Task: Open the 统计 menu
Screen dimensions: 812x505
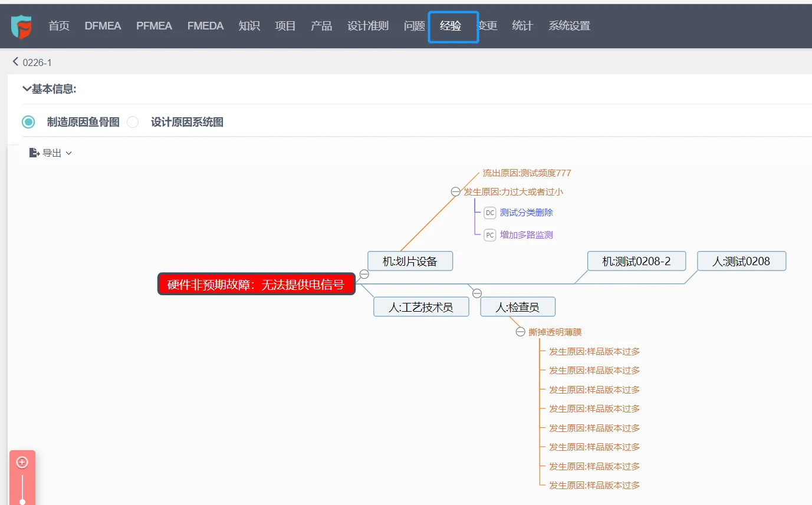Action: 522,26
